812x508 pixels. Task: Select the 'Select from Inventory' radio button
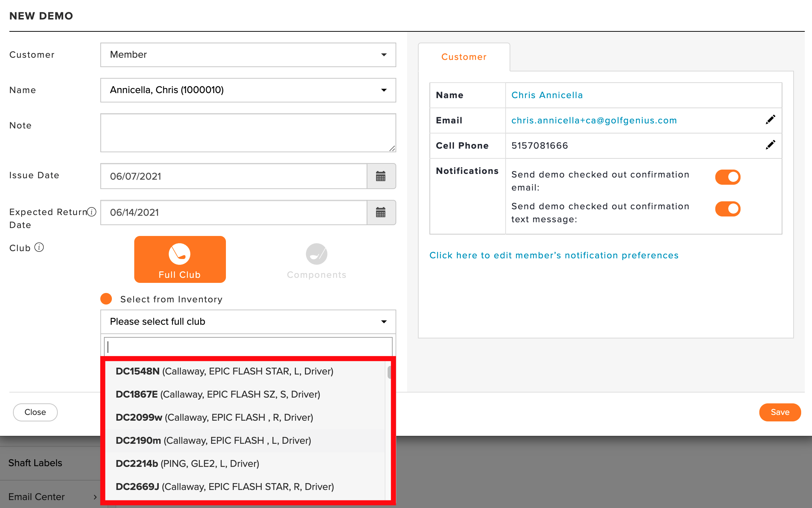click(106, 299)
